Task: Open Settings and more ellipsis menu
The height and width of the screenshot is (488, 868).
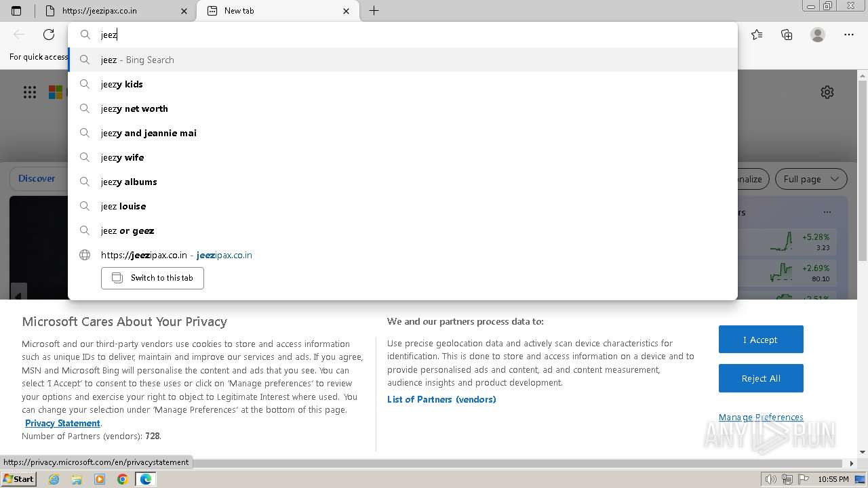Action: coord(849,35)
